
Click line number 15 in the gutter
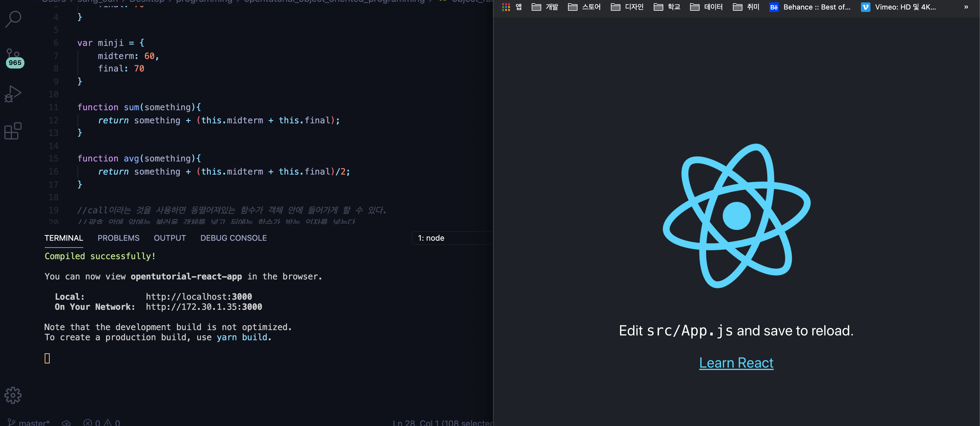pyautogui.click(x=53, y=158)
